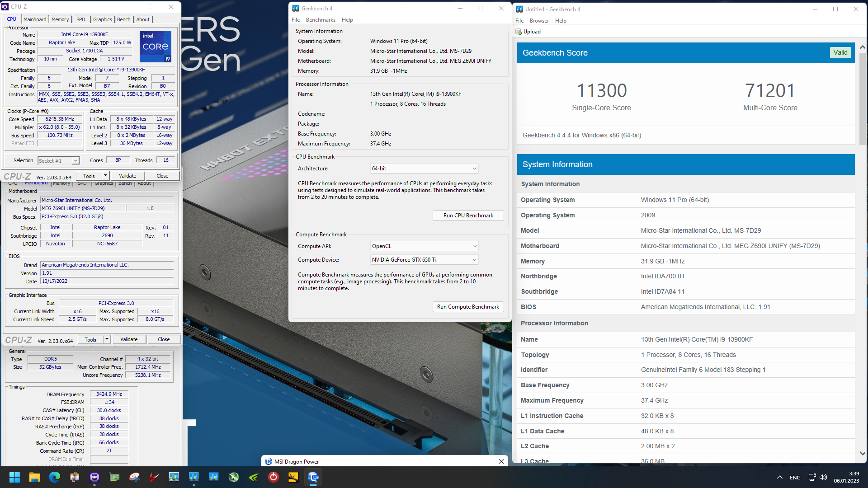Open the clock showing 3:39 06.01.2023

(x=847, y=477)
